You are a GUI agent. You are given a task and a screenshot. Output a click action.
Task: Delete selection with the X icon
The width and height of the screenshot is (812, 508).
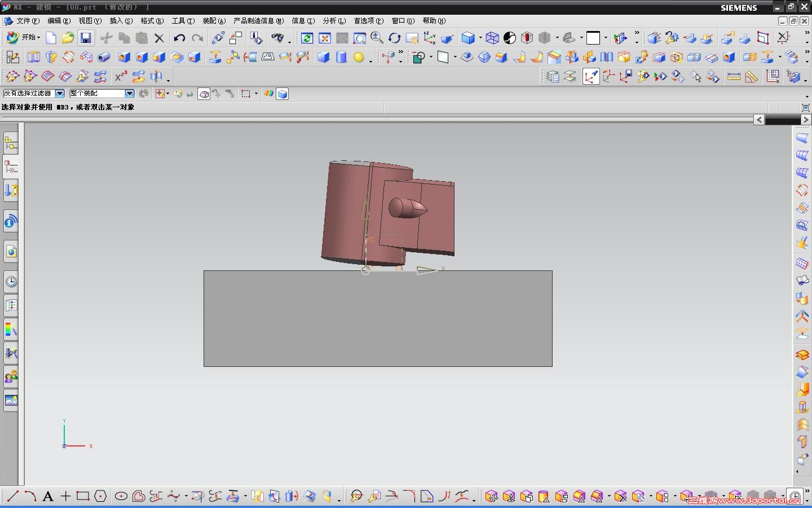click(x=160, y=38)
